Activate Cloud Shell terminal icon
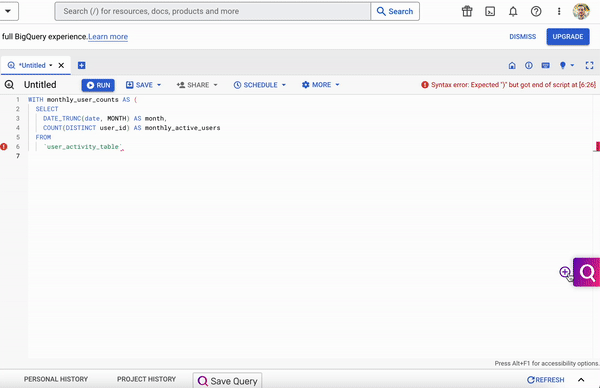Viewport: 600px width, 388px height. click(x=490, y=11)
